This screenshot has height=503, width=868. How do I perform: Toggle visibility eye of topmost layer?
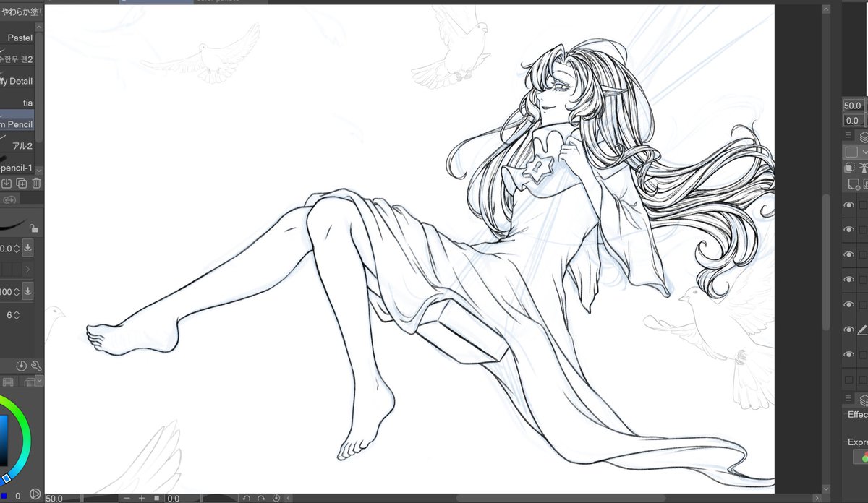coord(849,205)
